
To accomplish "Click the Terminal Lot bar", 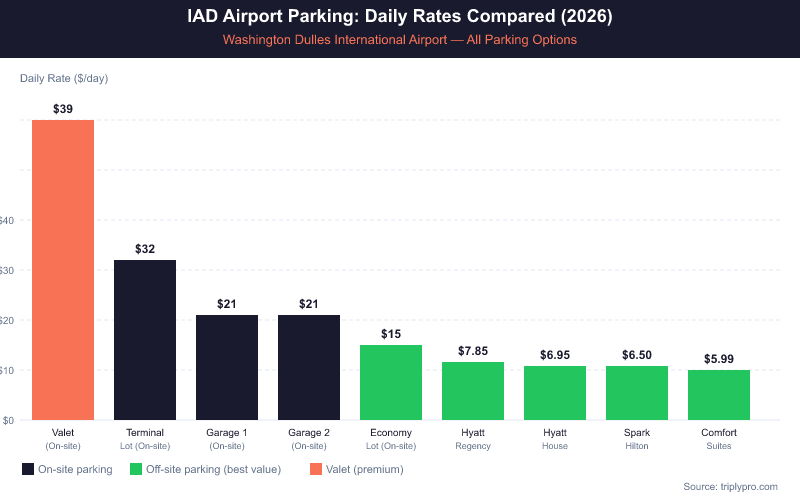I will point(145,340).
